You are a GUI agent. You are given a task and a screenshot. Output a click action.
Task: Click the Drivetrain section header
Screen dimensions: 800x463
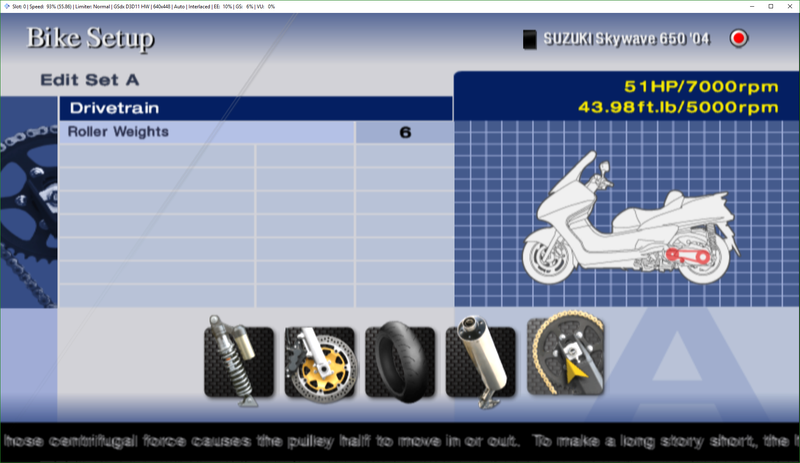(256, 108)
